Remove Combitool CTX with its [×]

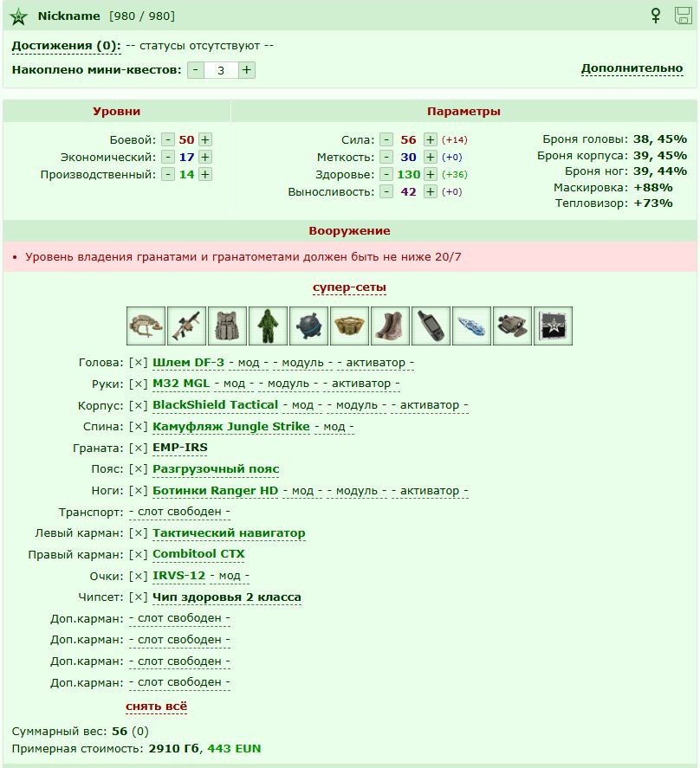click(139, 555)
